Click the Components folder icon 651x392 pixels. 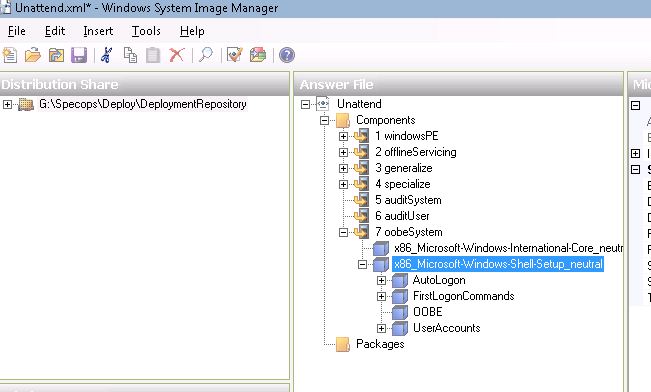pyautogui.click(x=343, y=120)
